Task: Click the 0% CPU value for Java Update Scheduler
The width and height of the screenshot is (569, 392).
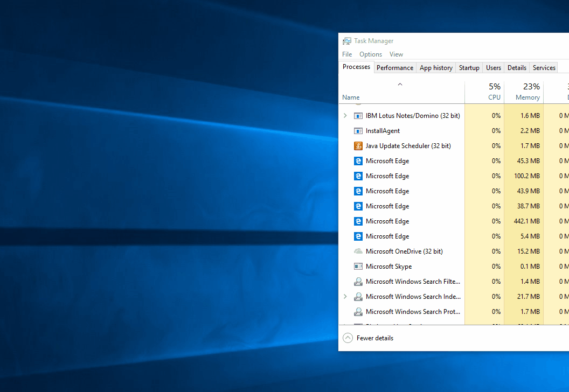Action: point(496,146)
